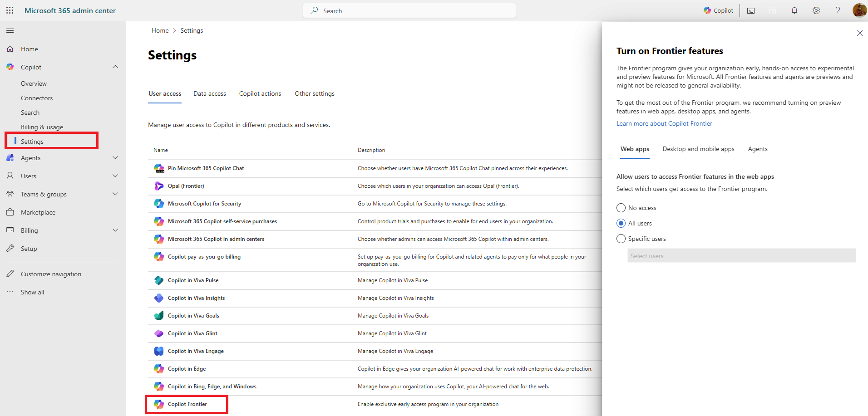Open the Copilot Frontier setting row

pos(187,404)
